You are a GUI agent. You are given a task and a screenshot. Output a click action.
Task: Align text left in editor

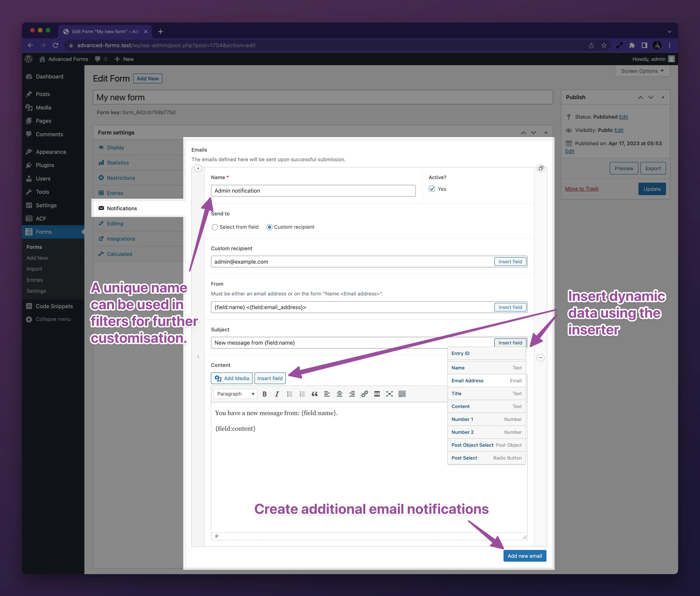click(327, 394)
